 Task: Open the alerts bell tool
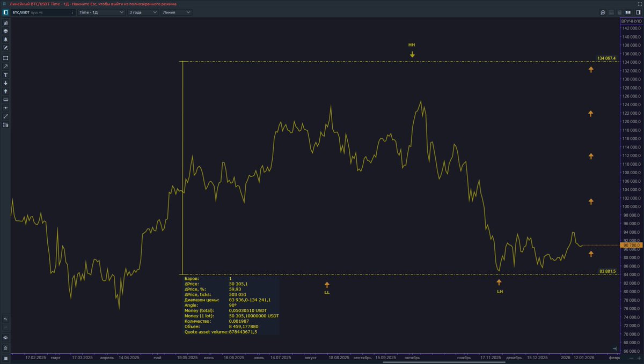pos(5,39)
